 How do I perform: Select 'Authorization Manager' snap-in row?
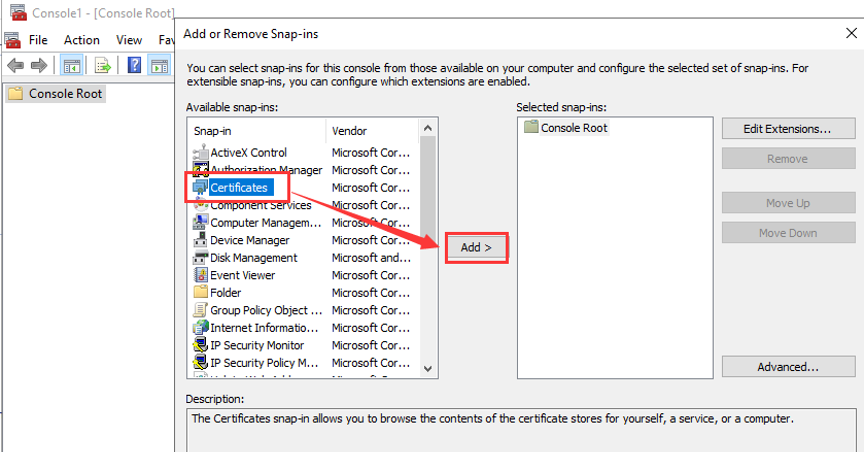[x=301, y=170]
